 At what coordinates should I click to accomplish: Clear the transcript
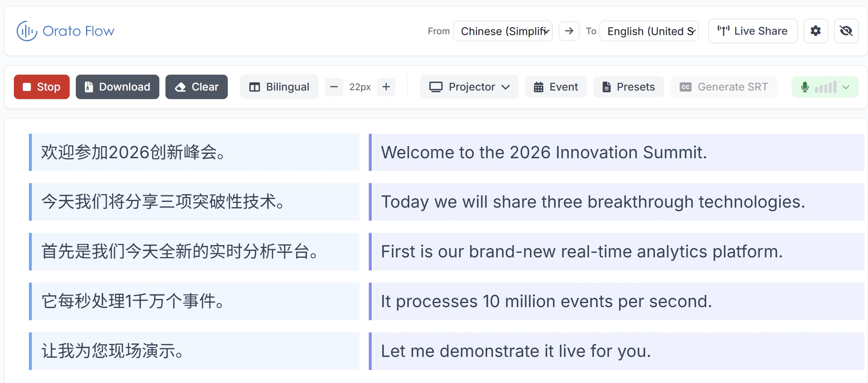tap(196, 87)
